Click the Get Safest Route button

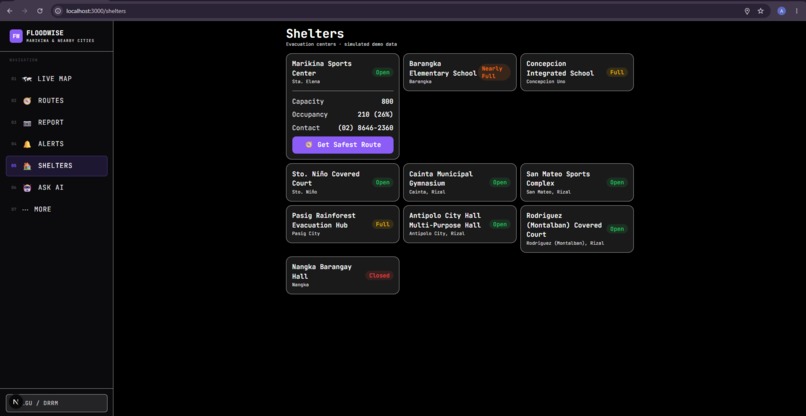pos(343,145)
